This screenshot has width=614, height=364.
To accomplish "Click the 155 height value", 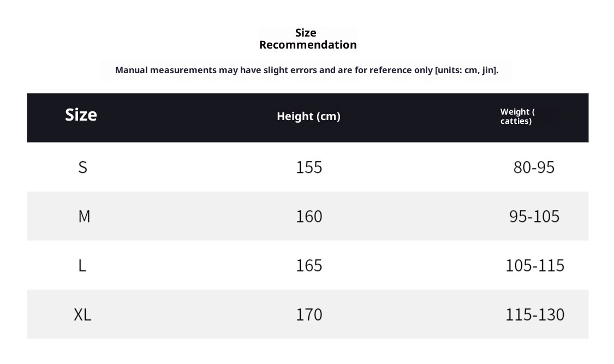I will click(x=309, y=167).
